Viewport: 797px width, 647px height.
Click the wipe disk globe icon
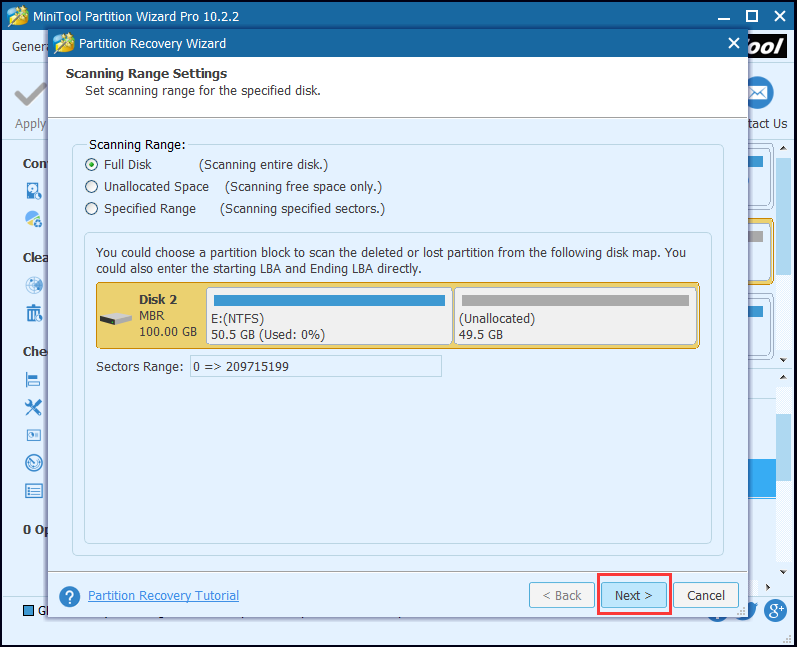(34, 285)
